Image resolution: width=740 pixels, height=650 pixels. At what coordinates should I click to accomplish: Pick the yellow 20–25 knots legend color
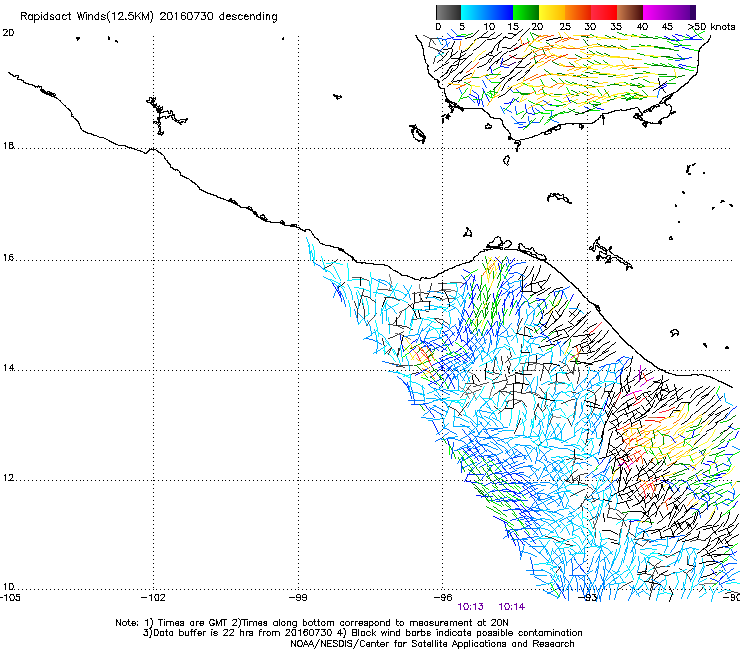point(552,12)
